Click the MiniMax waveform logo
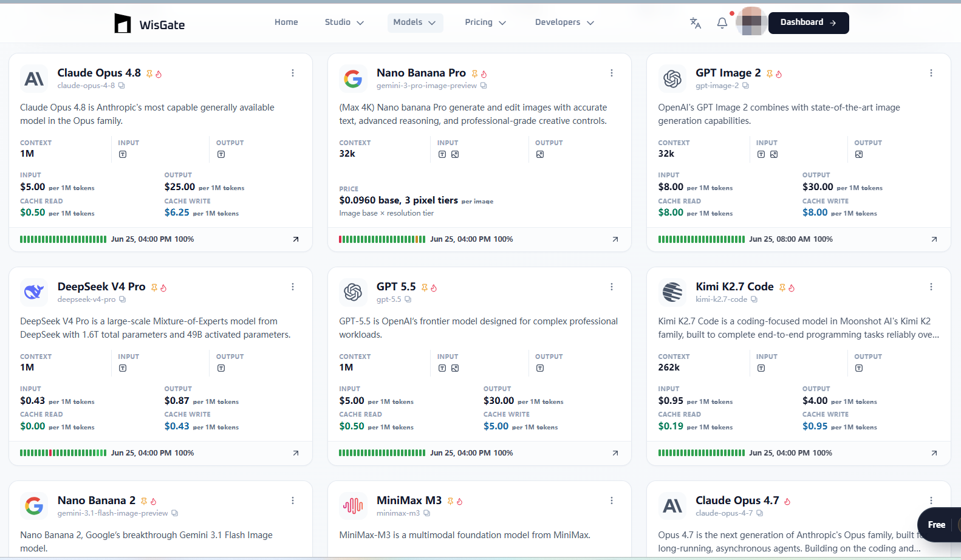Image resolution: width=961 pixels, height=560 pixels. [353, 506]
